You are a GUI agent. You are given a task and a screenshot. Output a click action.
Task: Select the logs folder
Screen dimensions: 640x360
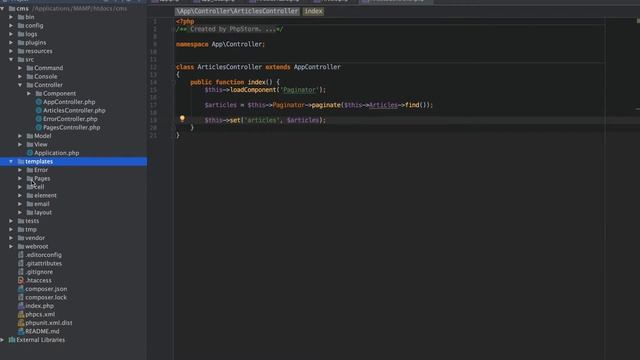[x=31, y=34]
